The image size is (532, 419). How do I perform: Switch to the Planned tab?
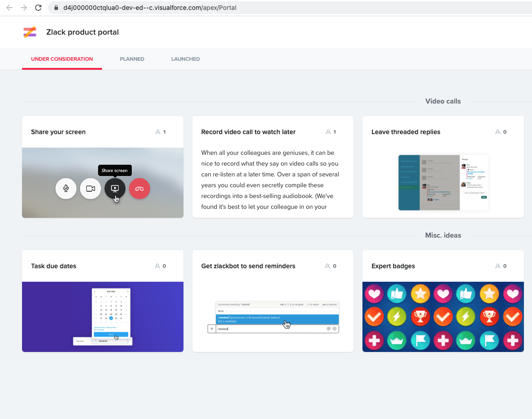[132, 59]
